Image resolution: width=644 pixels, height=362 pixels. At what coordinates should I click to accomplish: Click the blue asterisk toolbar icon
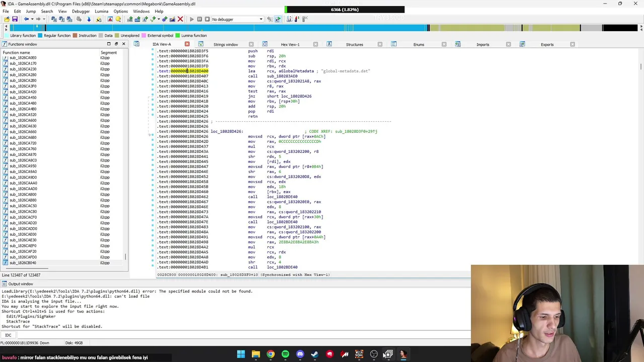pyautogui.click(x=165, y=19)
